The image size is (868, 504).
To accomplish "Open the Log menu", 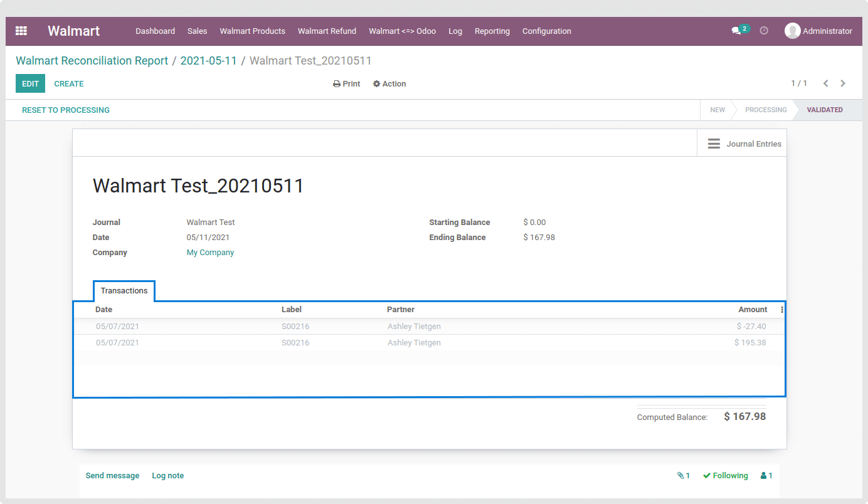I will tap(455, 31).
